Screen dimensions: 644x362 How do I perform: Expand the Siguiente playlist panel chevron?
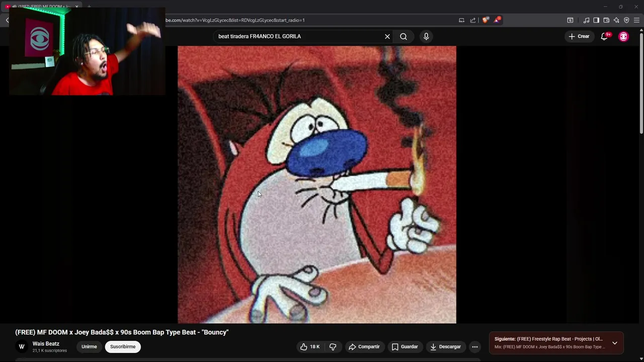pyautogui.click(x=615, y=343)
